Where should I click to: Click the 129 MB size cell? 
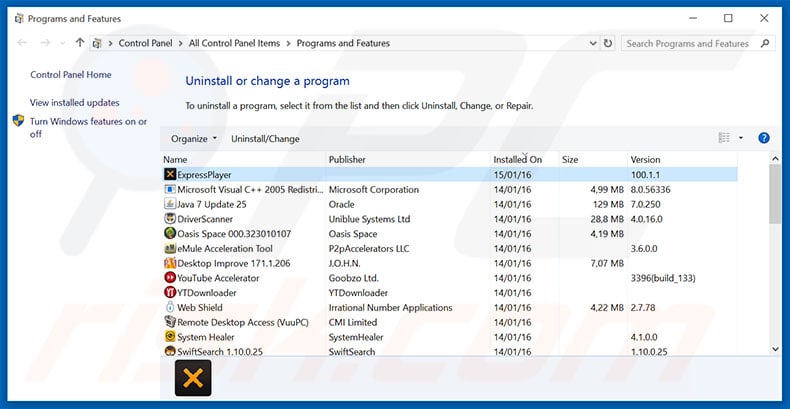point(608,204)
